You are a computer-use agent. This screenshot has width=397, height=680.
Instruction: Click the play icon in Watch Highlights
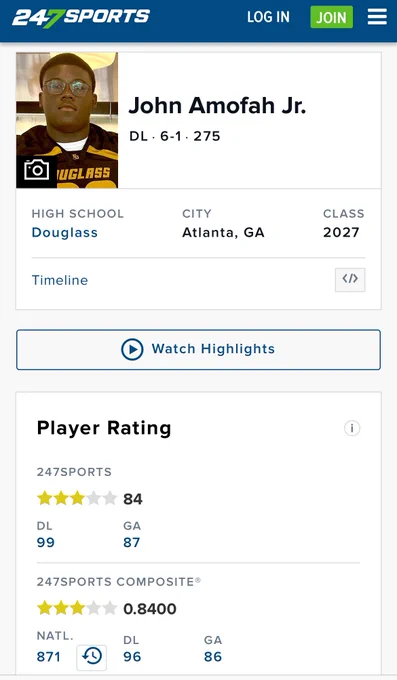pyautogui.click(x=132, y=349)
